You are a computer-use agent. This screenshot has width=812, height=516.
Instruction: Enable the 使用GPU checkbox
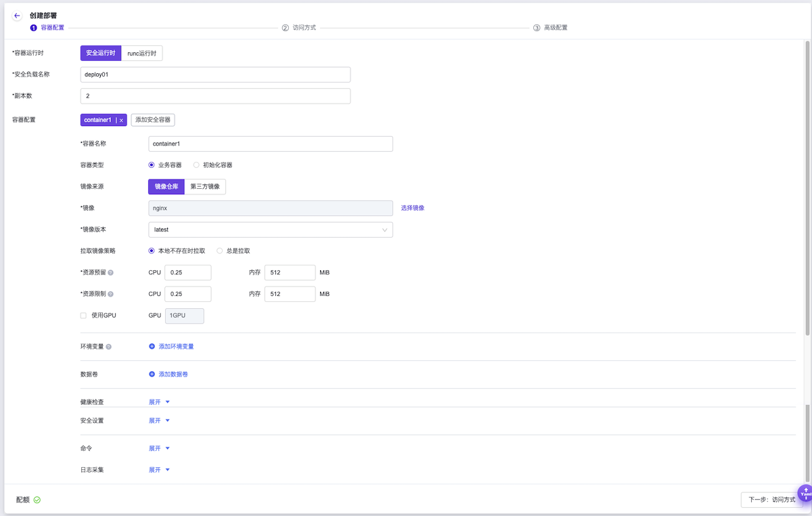[83, 316]
